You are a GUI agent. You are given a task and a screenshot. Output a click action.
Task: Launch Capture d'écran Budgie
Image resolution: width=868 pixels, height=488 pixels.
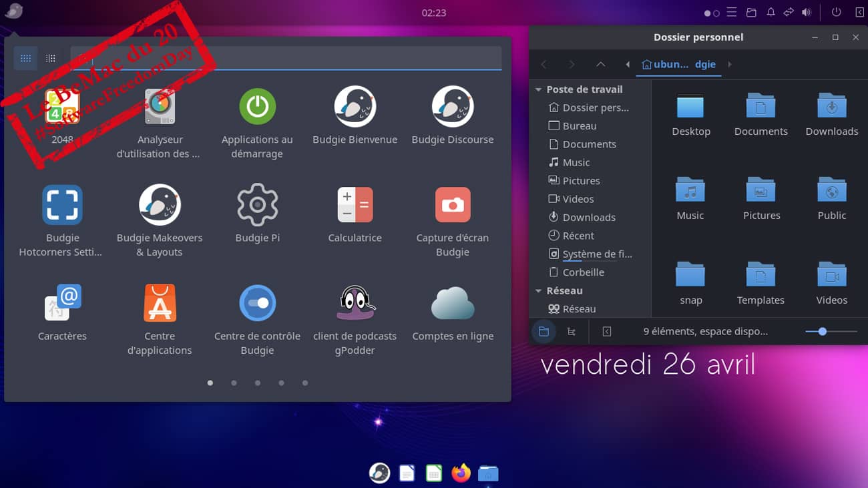click(453, 222)
